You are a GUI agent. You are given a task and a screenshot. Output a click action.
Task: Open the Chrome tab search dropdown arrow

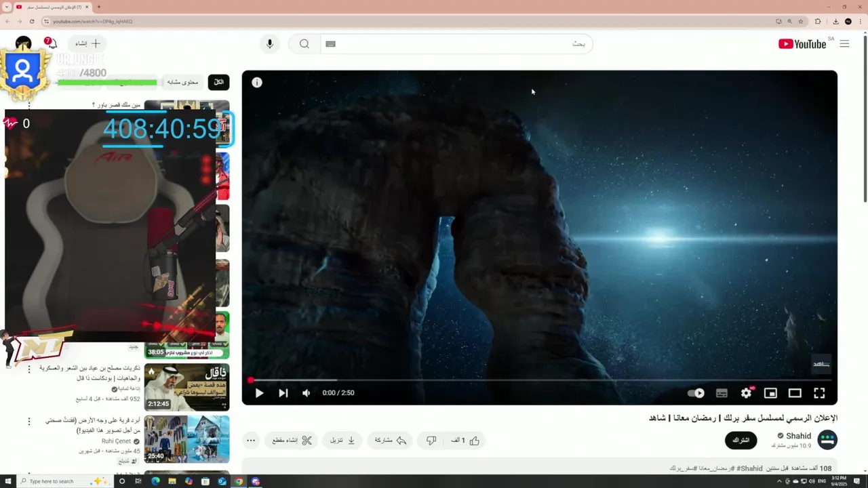(7, 7)
